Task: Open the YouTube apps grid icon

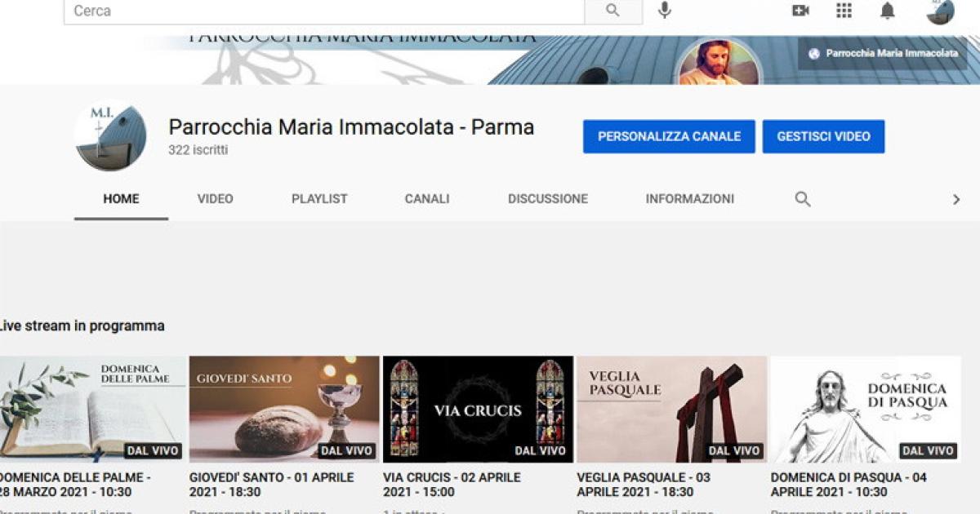Action: tap(844, 11)
